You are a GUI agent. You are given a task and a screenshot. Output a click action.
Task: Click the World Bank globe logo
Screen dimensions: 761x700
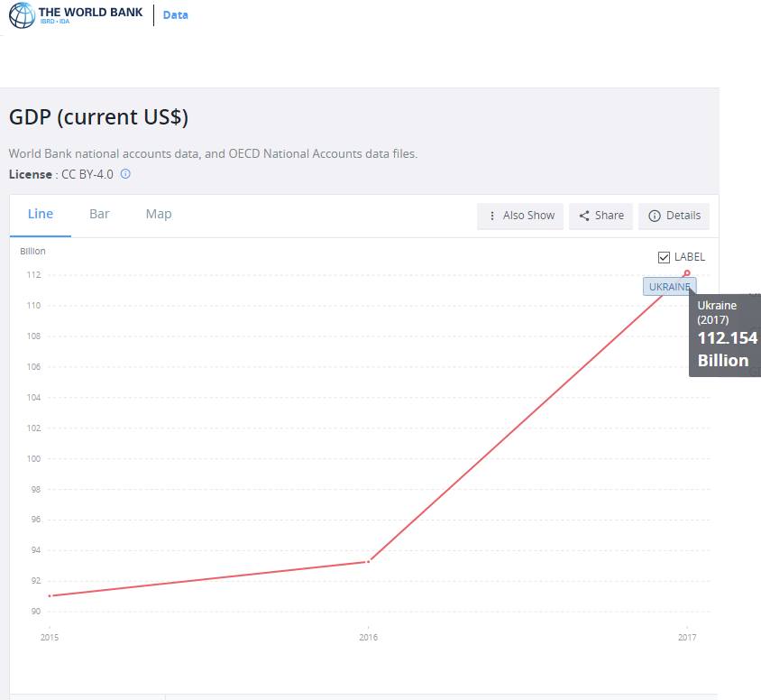point(22,15)
